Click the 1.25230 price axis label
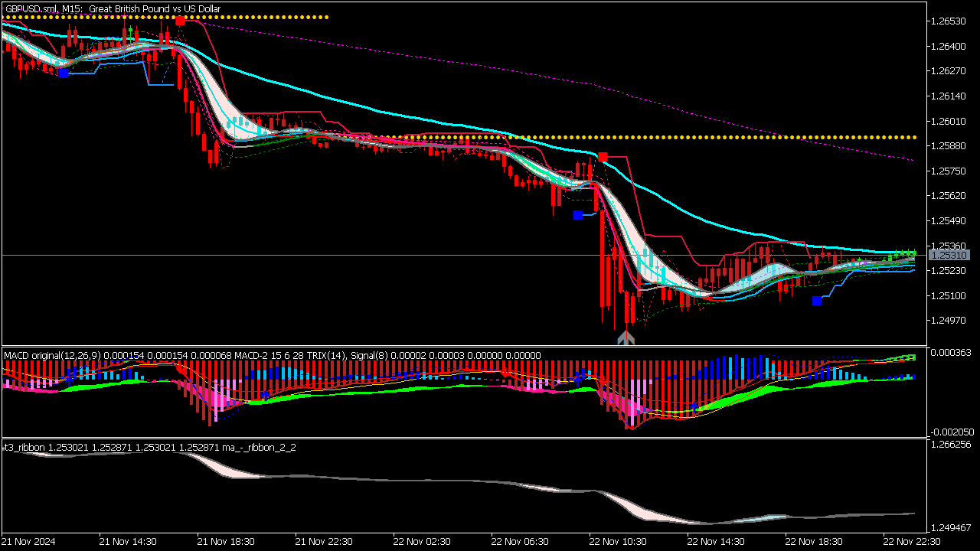This screenshot has height=551, width=980. [x=947, y=270]
